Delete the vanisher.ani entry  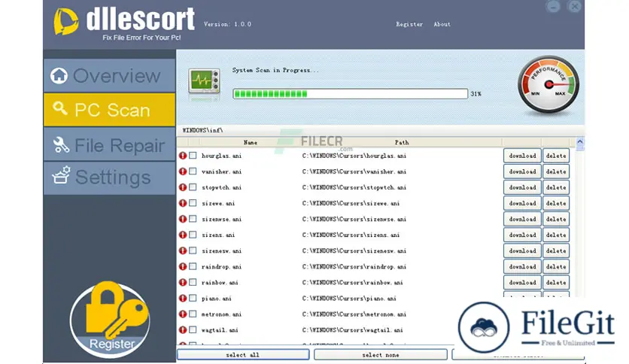(556, 171)
